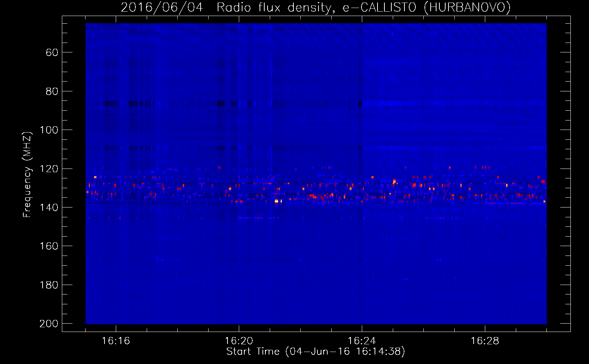Image resolution: width=589 pixels, height=364 pixels.
Task: Click the 200 MHz frequency tick label
Action: click(x=49, y=324)
